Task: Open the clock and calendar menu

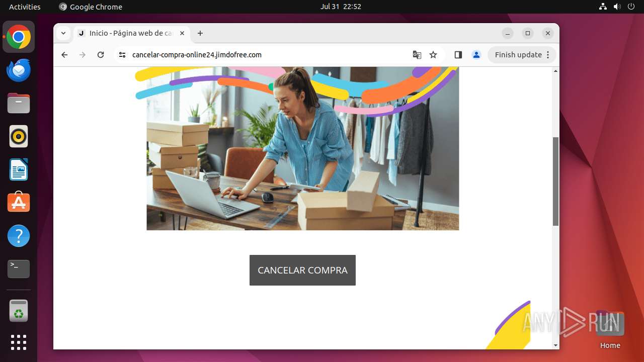Action: pos(341,7)
